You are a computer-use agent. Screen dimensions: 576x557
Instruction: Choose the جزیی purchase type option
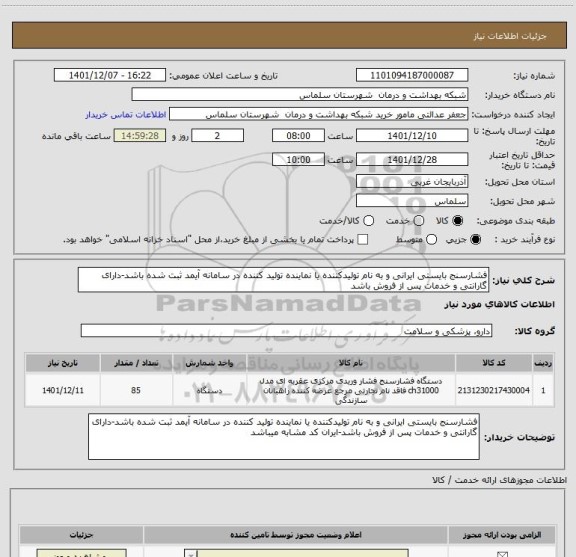476,240
